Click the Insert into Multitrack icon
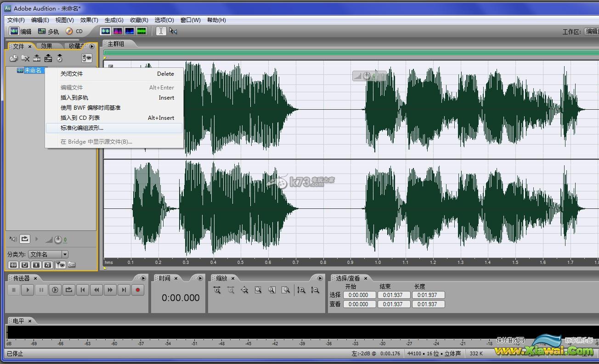This screenshot has height=364, width=599. coord(48,58)
